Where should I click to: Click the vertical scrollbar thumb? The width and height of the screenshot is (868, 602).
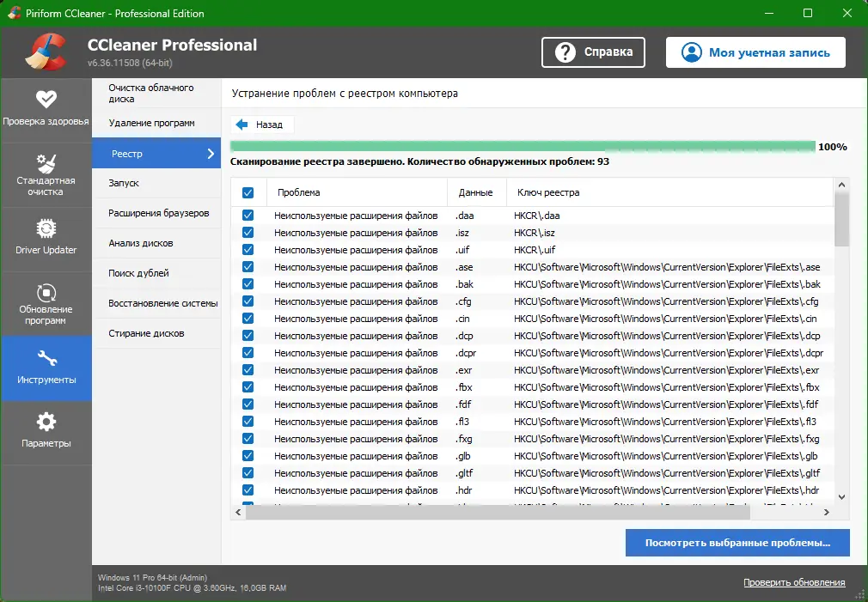(841, 220)
